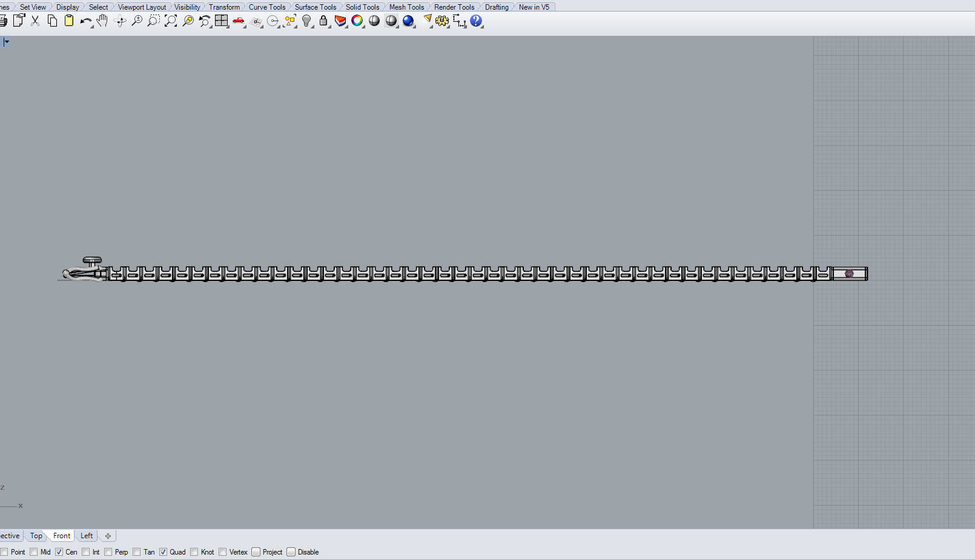Image resolution: width=975 pixels, height=560 pixels.
Task: Click the Hide Objects lightbulb icon
Action: pyautogui.click(x=307, y=21)
